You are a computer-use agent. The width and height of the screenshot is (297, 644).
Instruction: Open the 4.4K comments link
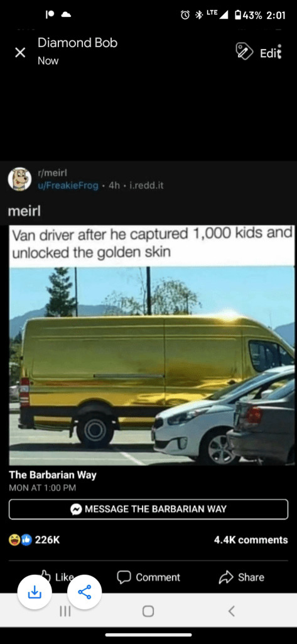251,540
